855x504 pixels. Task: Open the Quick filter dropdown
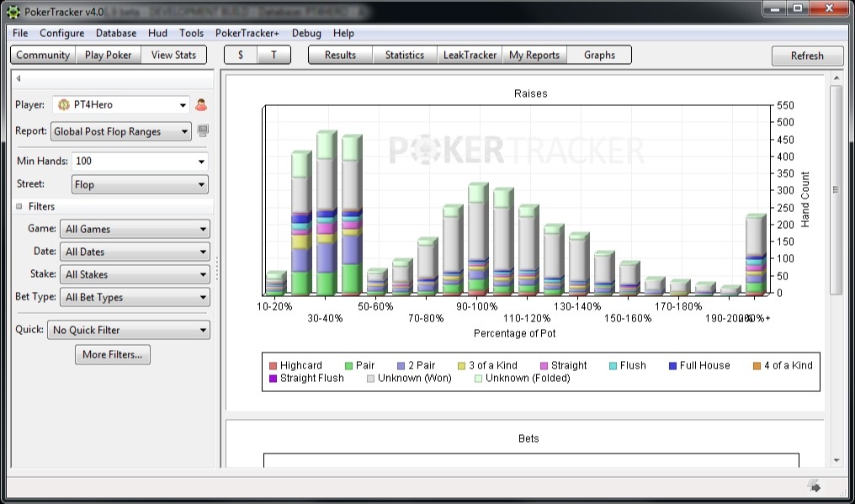point(129,330)
